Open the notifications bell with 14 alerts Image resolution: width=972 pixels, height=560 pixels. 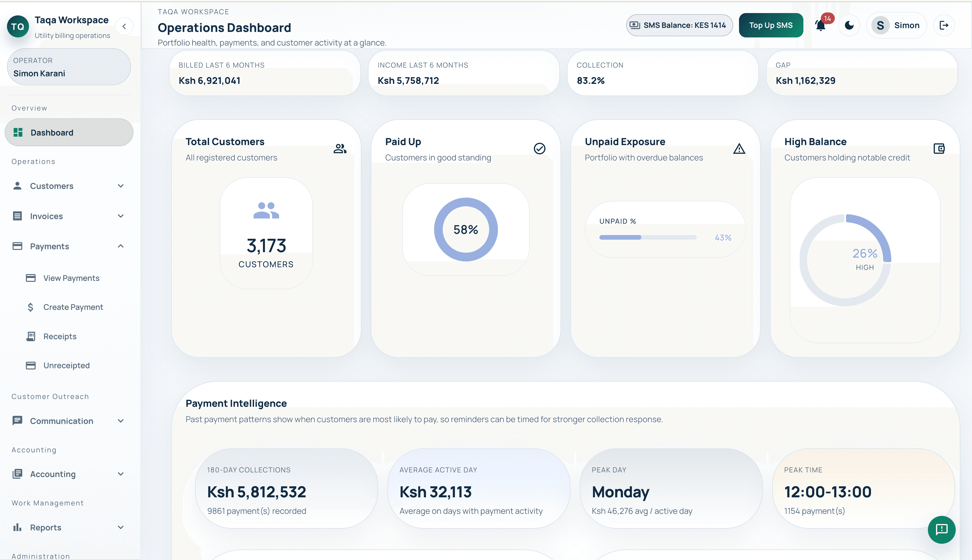click(820, 25)
